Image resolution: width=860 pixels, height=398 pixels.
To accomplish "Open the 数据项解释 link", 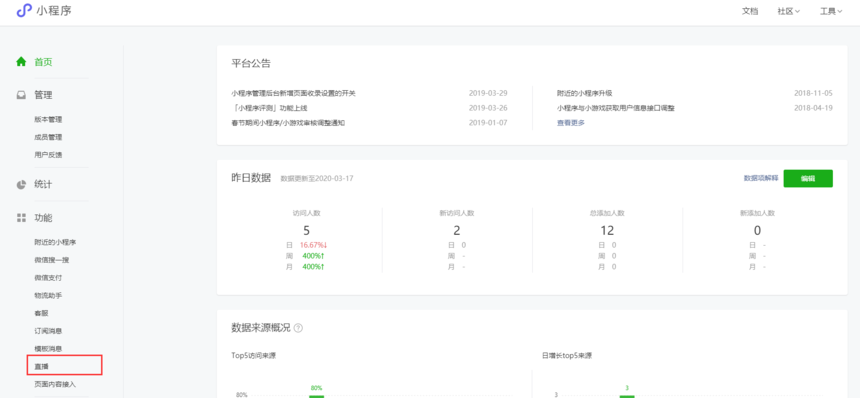I will 761,178.
